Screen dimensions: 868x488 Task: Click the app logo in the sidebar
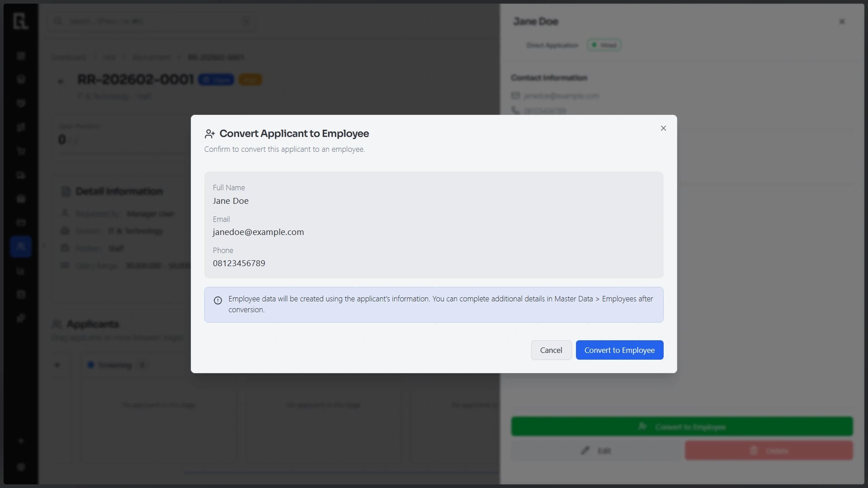click(x=20, y=21)
